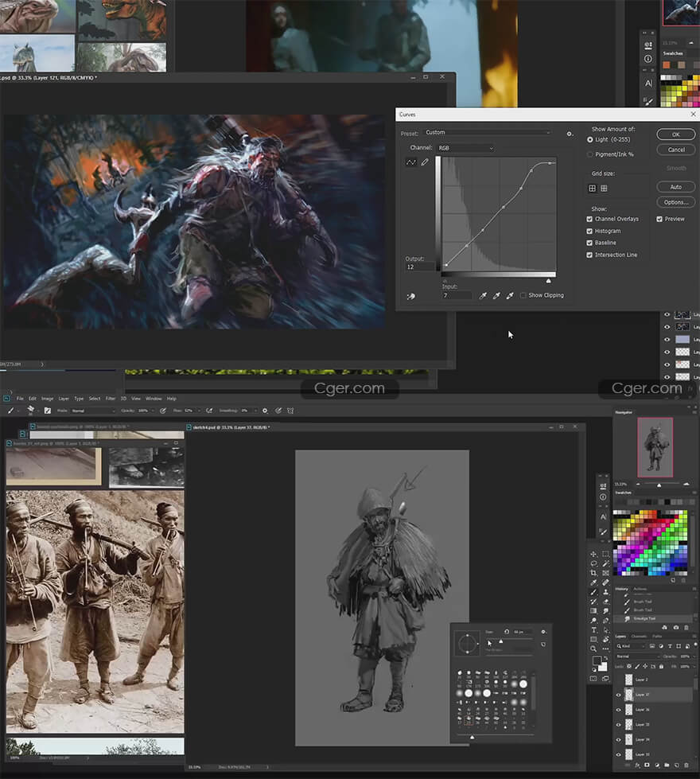The image size is (700, 779).
Task: Open the File menu
Action: point(20,399)
